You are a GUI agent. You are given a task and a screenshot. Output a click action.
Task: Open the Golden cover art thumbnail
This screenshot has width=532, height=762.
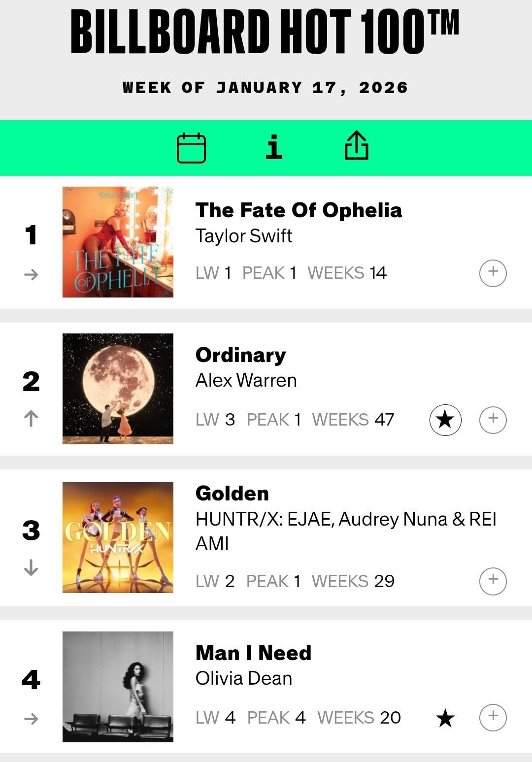click(x=118, y=537)
